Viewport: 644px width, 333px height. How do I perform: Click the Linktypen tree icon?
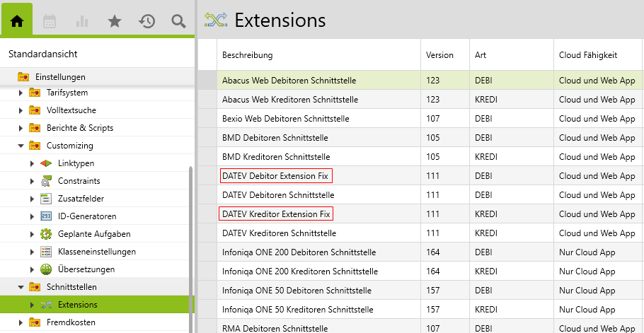(x=47, y=163)
